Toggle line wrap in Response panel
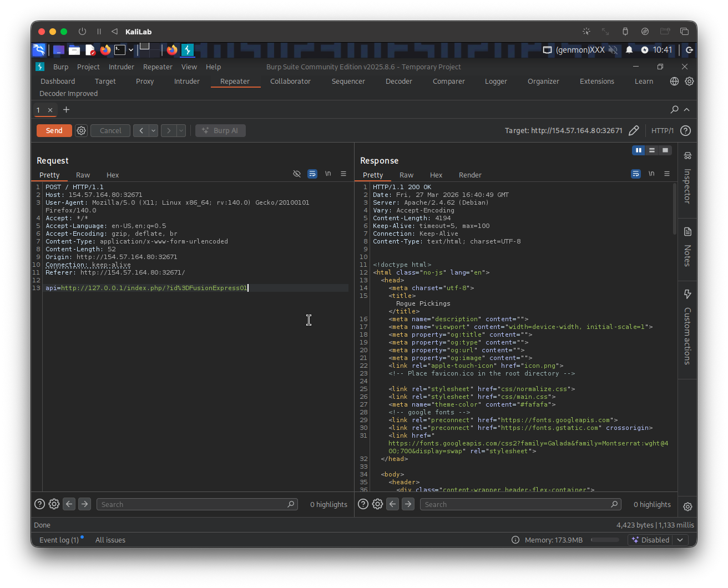The width and height of the screenshot is (728, 588). coord(636,174)
